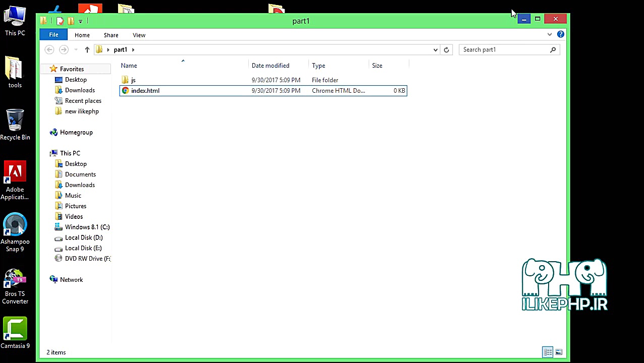Open Windows 8.1 (C:) drive

(87, 227)
